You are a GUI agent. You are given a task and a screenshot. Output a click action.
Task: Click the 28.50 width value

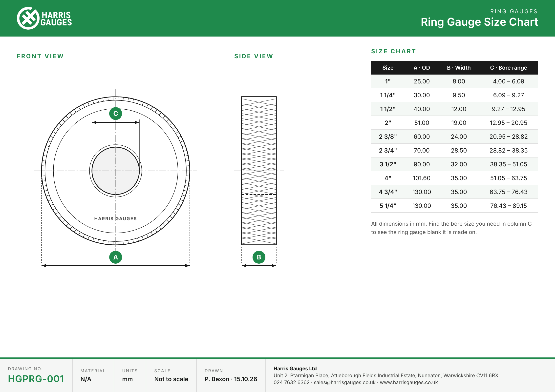[459, 151]
